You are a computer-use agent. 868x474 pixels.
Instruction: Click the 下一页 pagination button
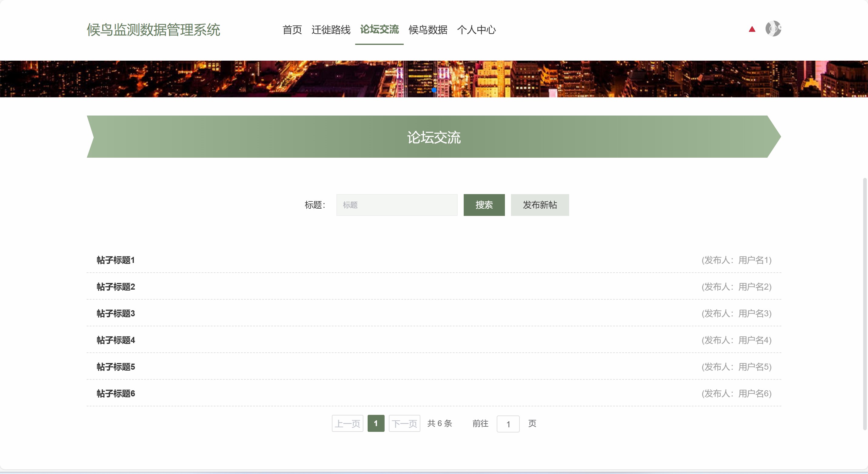click(404, 423)
